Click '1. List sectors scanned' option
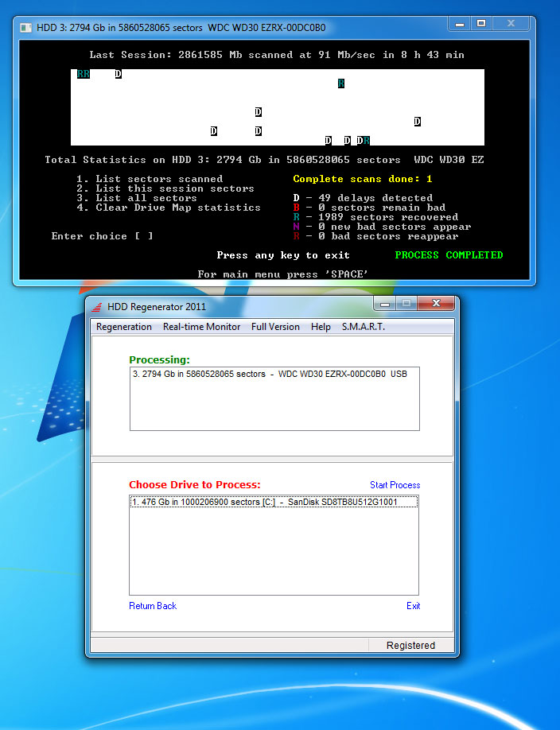The width and height of the screenshot is (560, 730). pos(150,179)
